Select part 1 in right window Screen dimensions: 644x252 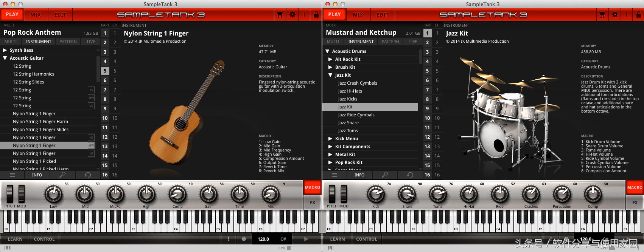428,33
